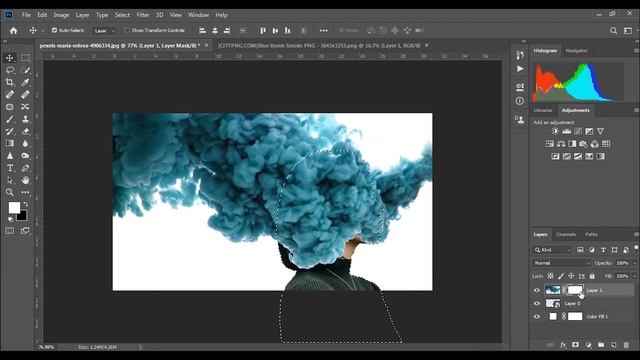Open the Opacity slider dropdown arrow
Image resolution: width=640 pixels, height=360 pixels.
[x=635, y=263]
